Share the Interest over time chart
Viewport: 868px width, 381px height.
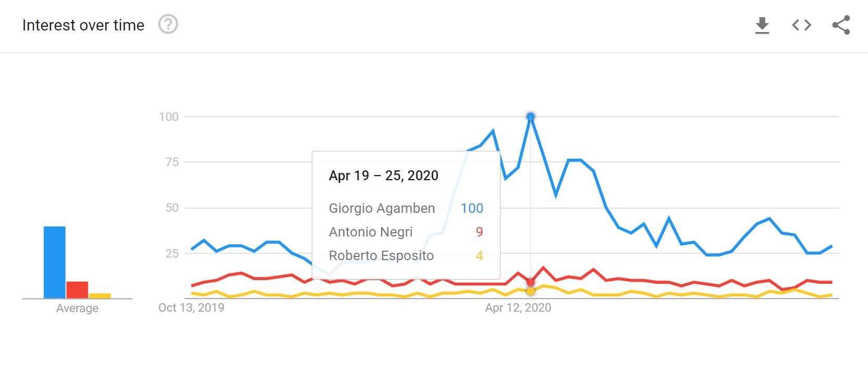click(x=841, y=25)
